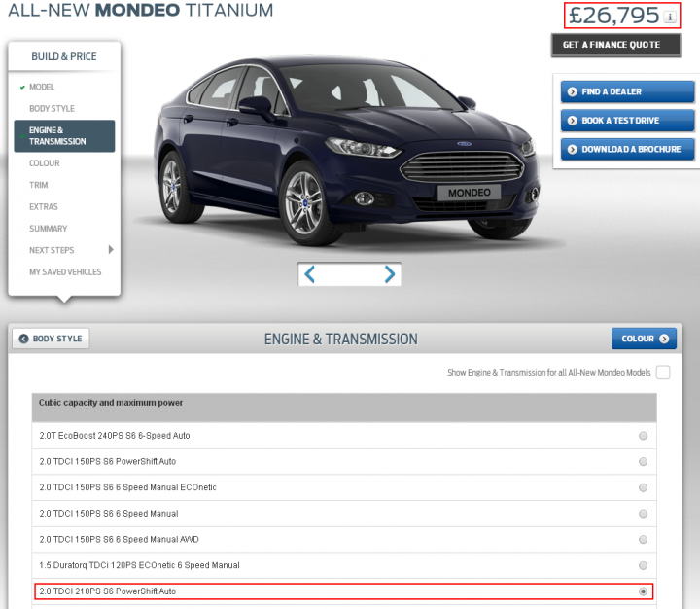The height and width of the screenshot is (609, 700).
Task: Select 150PS 6 Speed Manual ECOnetic radio
Action: pyautogui.click(x=643, y=487)
